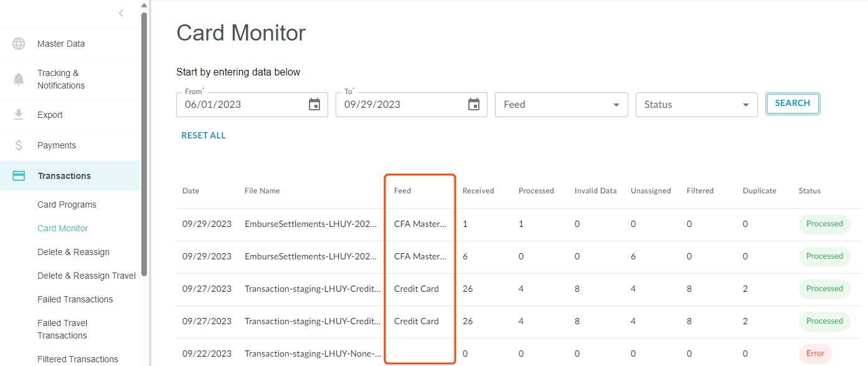868x366 pixels.
Task: Click the Feed column header
Action: (x=402, y=191)
